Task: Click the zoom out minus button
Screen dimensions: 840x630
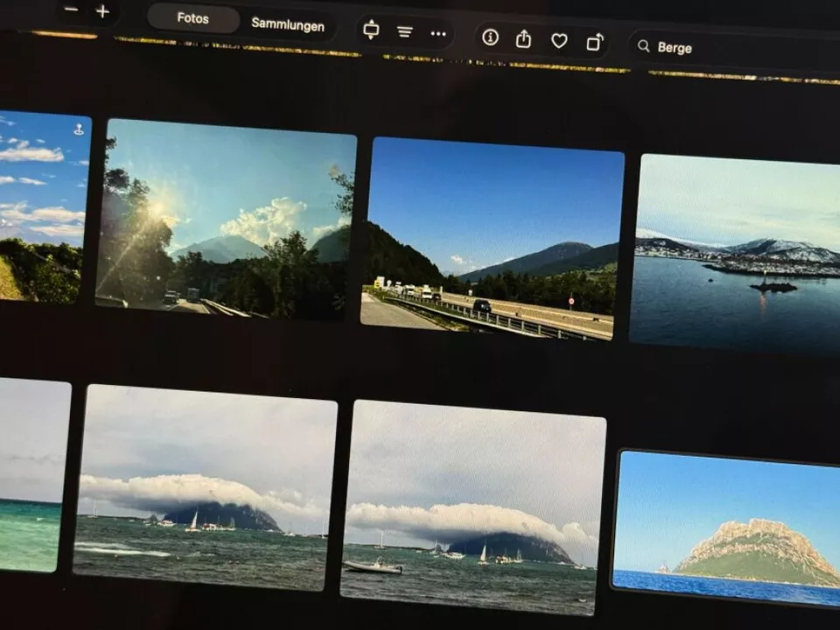Action: pyautogui.click(x=72, y=10)
